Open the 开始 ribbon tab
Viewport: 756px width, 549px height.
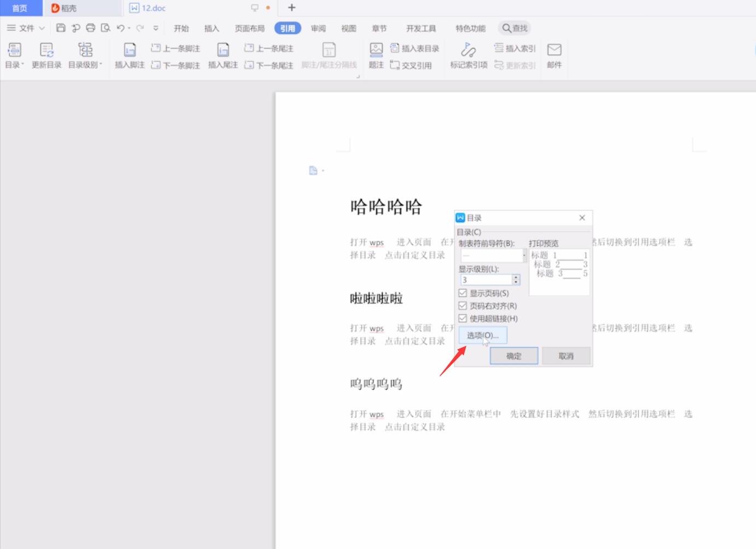coord(181,28)
